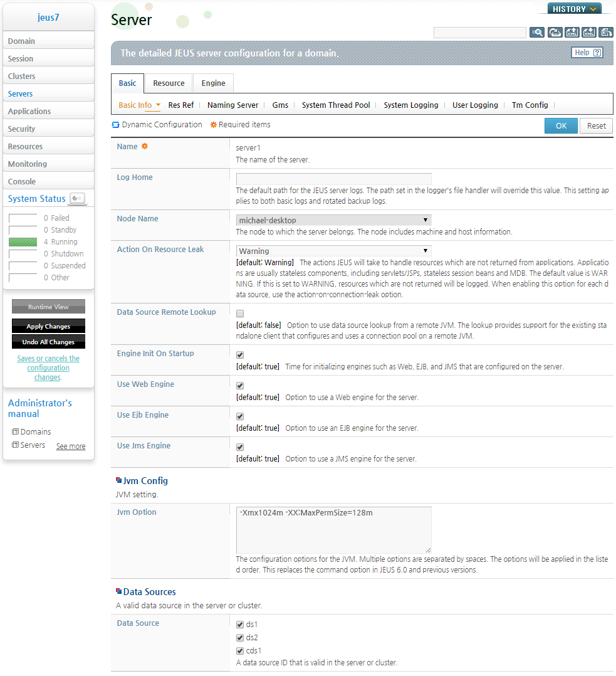Click the print/refresh toolbar icon
The width and height of the screenshot is (616, 676).
(555, 33)
